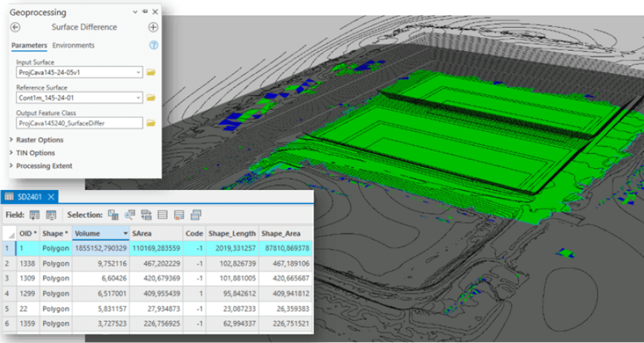Click the Select By Attributes icon
644x343 pixels.
click(x=113, y=214)
